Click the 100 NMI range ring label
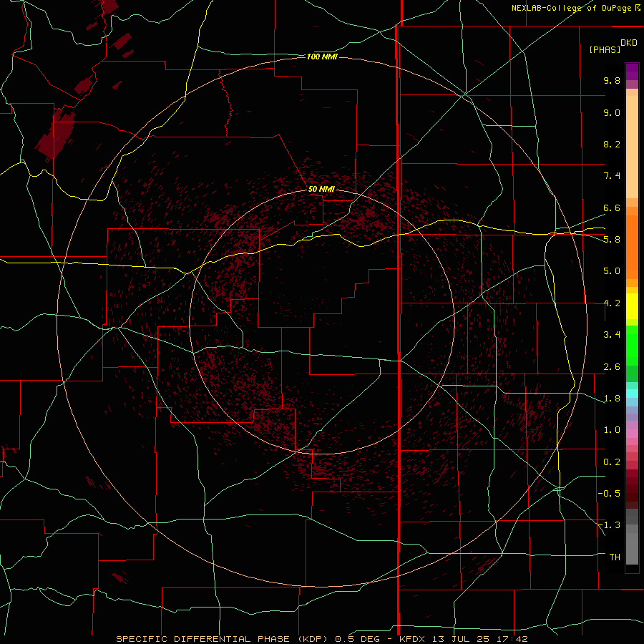 tap(321, 57)
